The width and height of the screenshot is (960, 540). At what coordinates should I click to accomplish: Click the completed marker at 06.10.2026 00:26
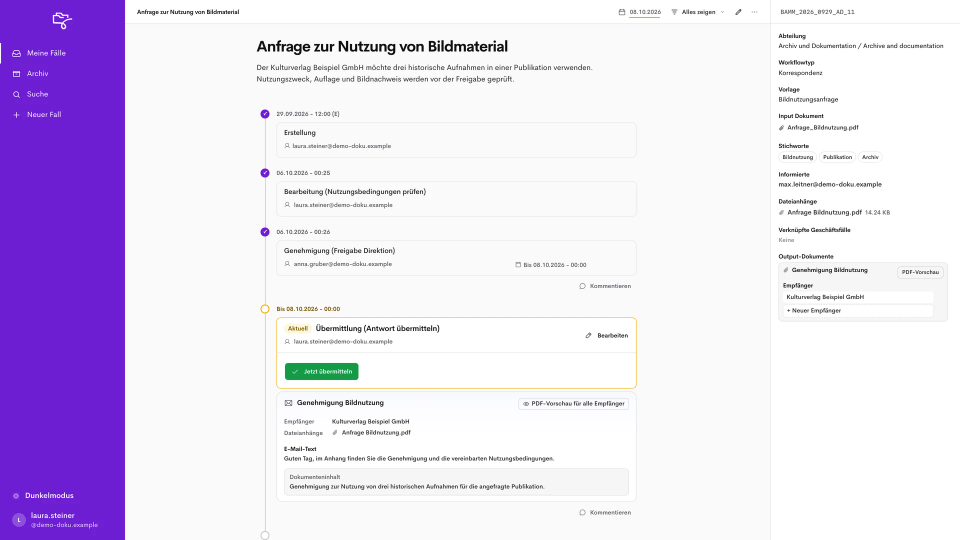pyautogui.click(x=264, y=232)
